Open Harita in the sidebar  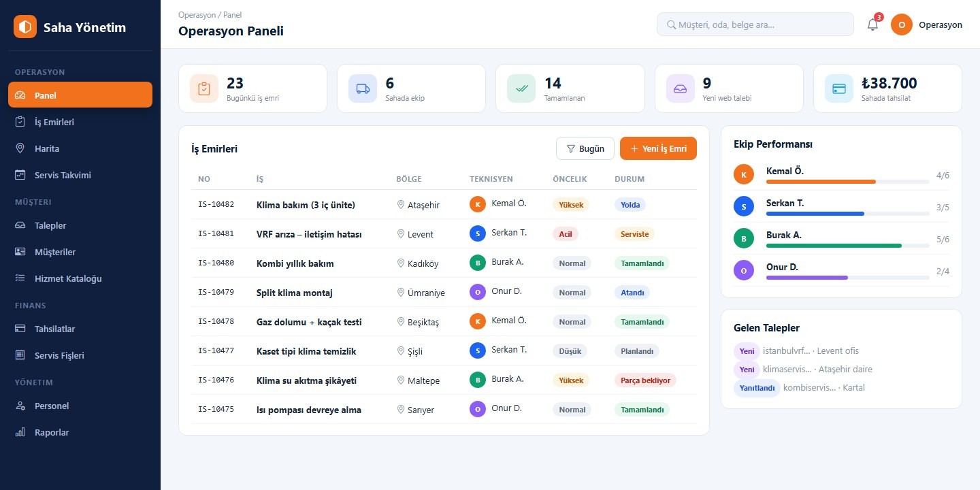point(80,148)
